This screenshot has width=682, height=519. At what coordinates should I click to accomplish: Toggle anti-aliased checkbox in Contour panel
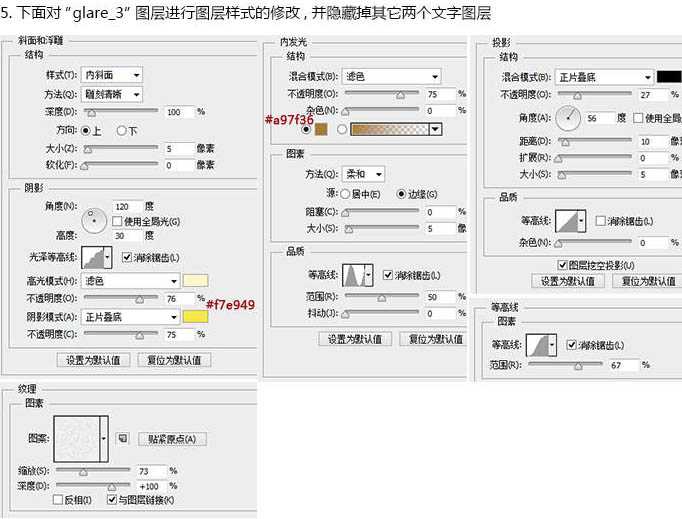point(572,345)
